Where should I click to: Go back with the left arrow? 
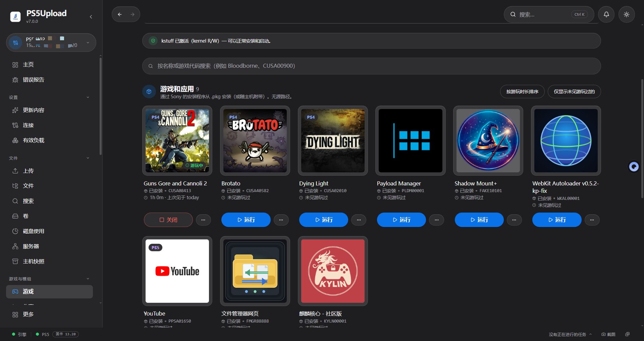120,14
